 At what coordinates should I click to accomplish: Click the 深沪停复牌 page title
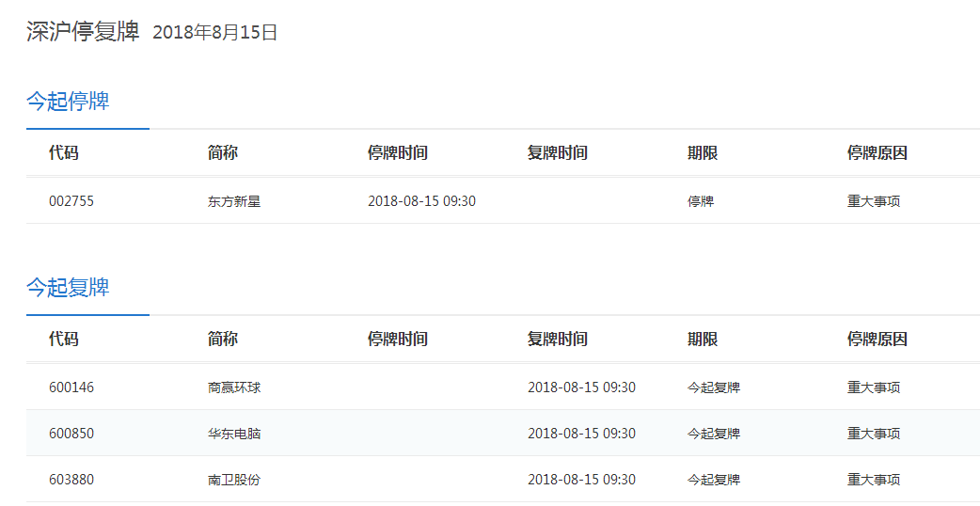[83, 32]
